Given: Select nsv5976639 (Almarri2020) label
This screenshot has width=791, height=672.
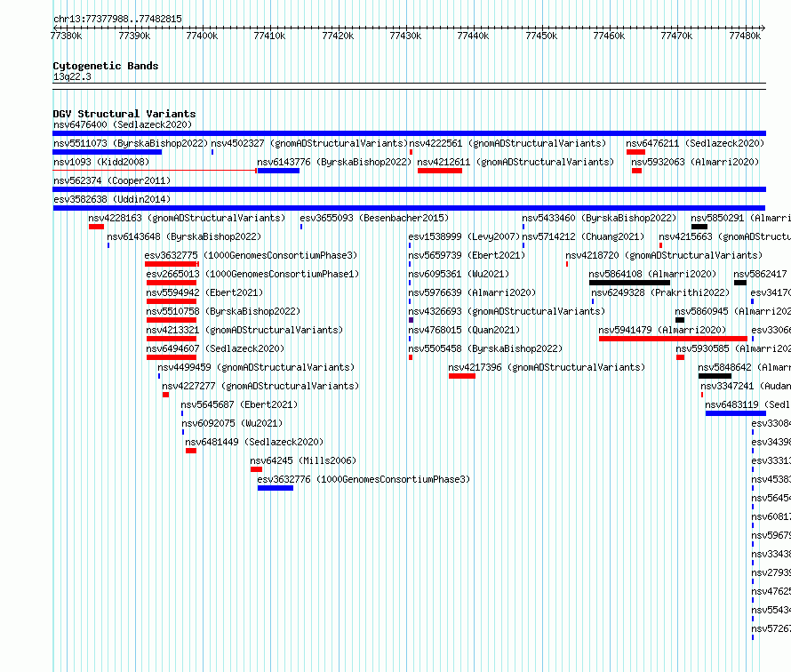Looking at the screenshot, I should (472, 292).
